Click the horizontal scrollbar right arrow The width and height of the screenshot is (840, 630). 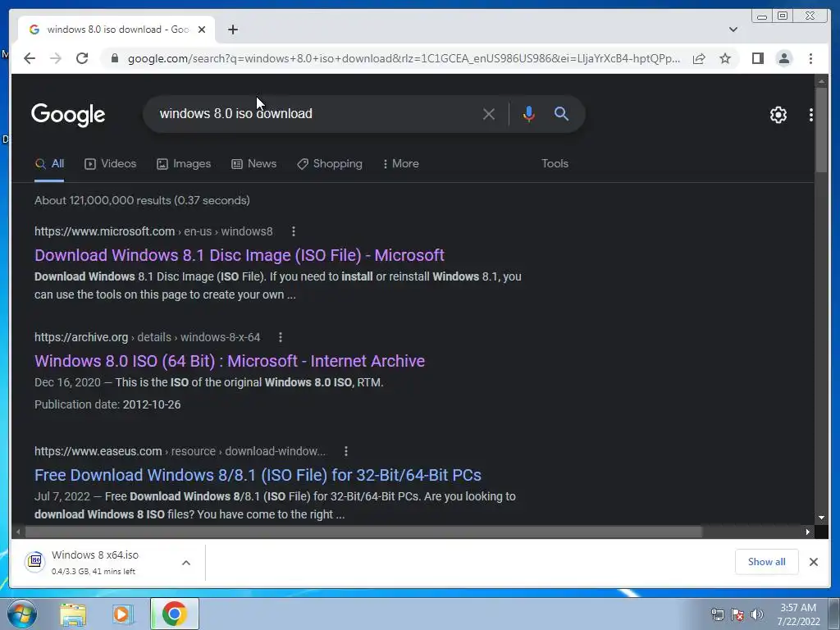point(808,532)
